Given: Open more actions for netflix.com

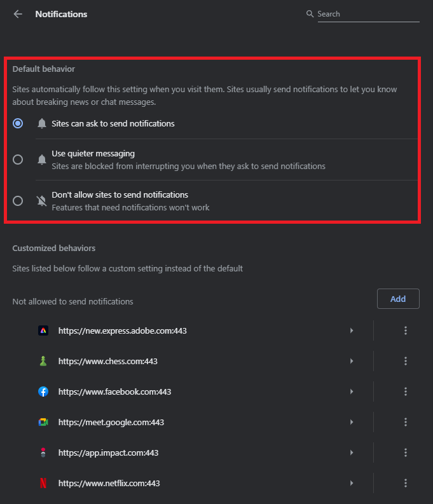Looking at the screenshot, I should (x=405, y=483).
